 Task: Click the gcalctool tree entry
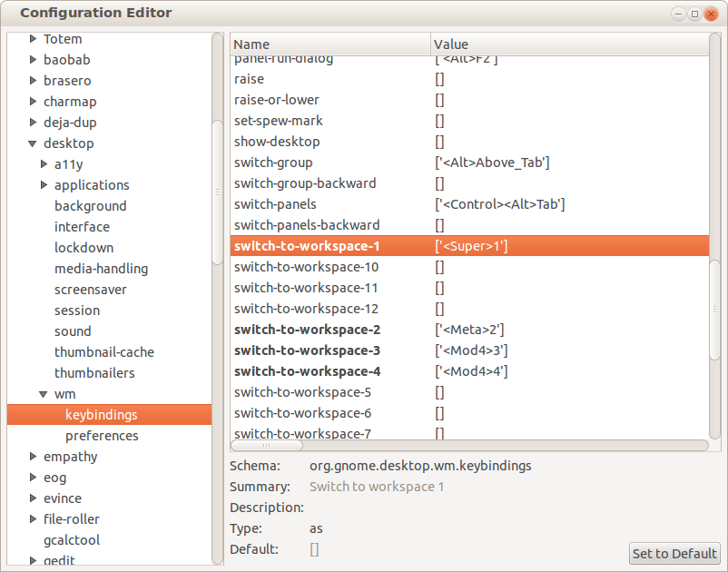click(x=72, y=540)
